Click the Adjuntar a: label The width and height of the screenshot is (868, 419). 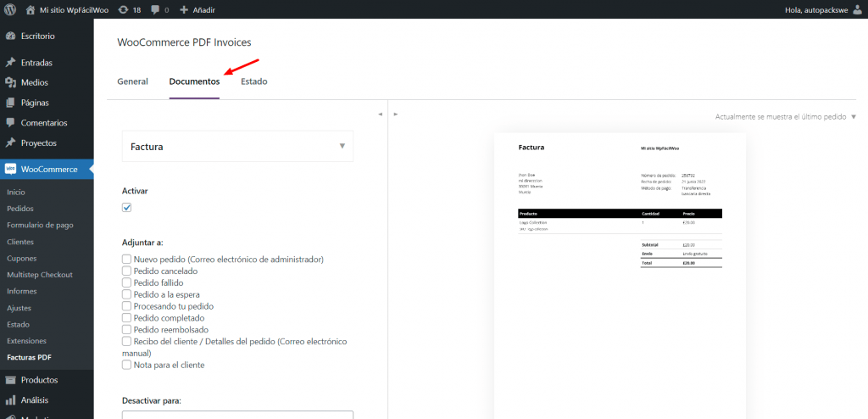click(x=142, y=243)
